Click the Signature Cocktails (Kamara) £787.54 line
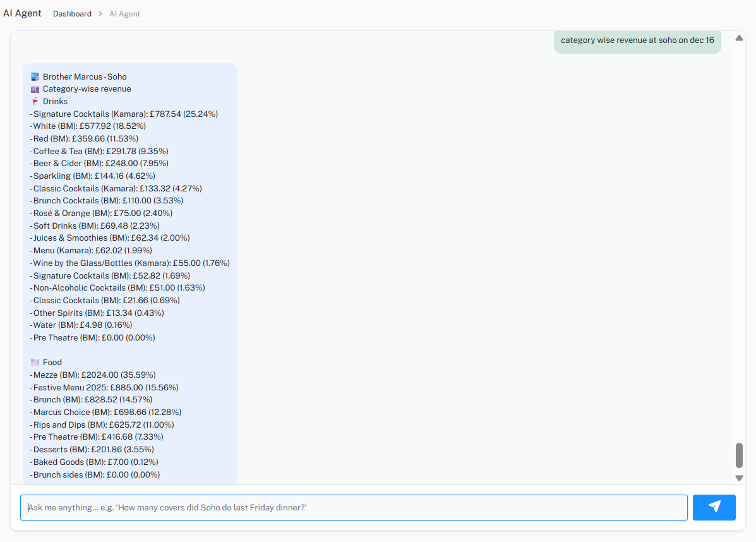756x542 pixels. click(x=124, y=114)
